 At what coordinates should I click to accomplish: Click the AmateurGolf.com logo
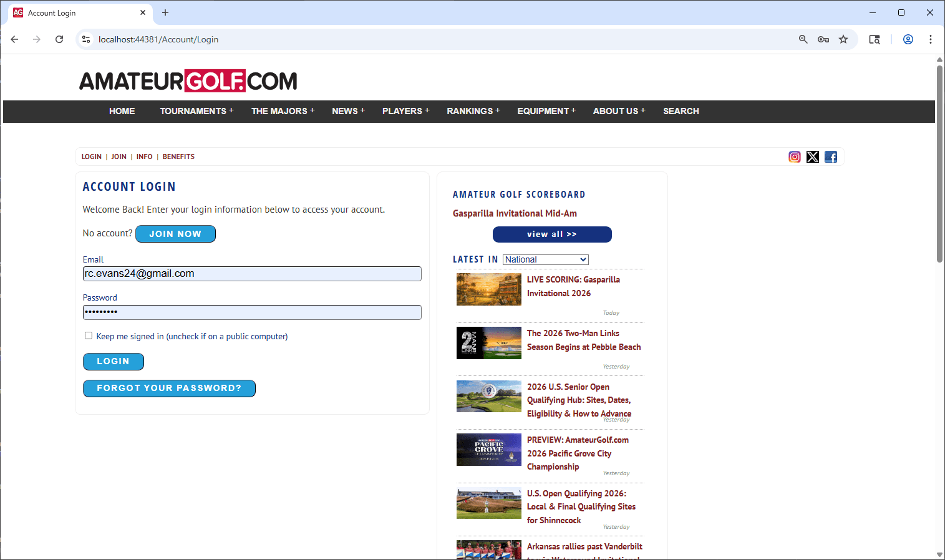188,81
